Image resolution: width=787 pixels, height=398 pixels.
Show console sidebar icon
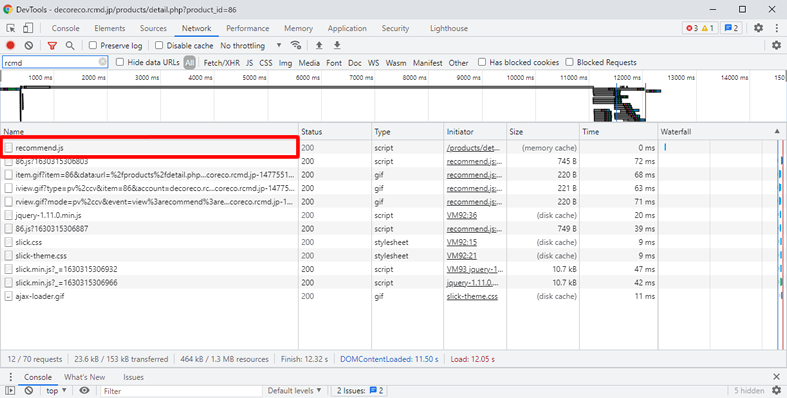click(10, 390)
